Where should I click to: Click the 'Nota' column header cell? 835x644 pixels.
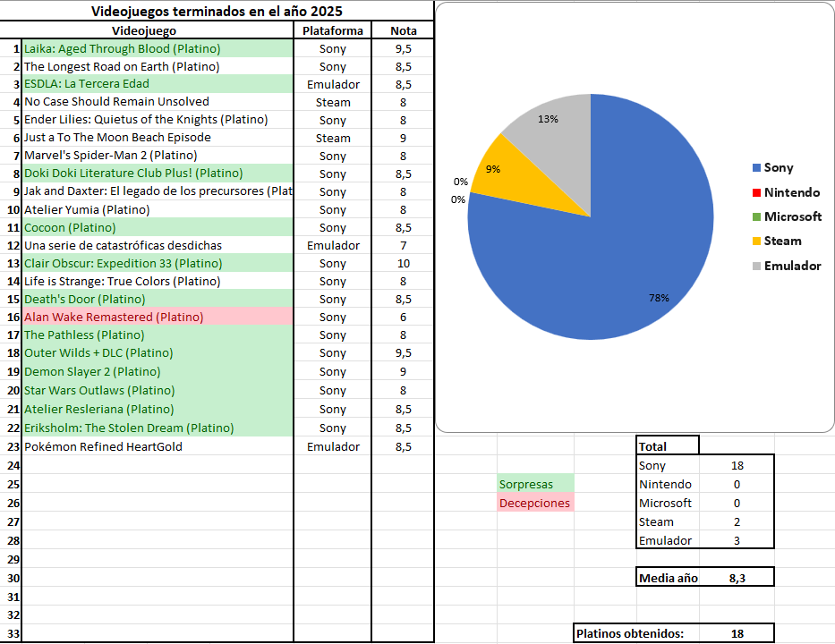click(x=403, y=30)
